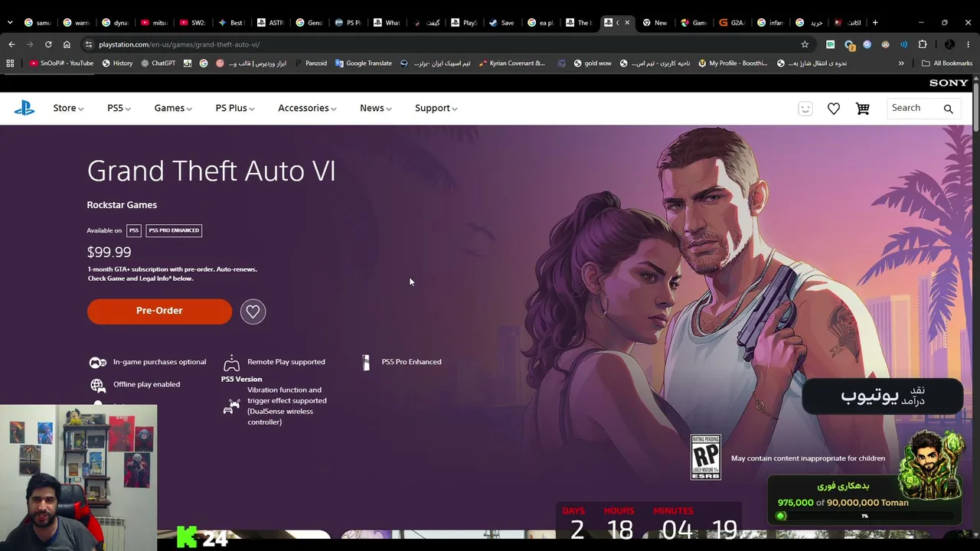Open the shopping cart icon
This screenshot has height=551, width=980.
[863, 109]
